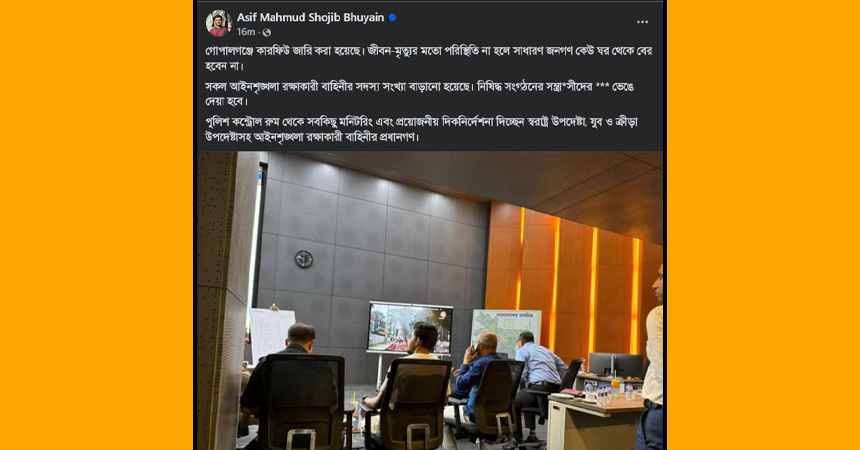Open the control room photo
Screen dimensions: 860x450
tap(430, 301)
